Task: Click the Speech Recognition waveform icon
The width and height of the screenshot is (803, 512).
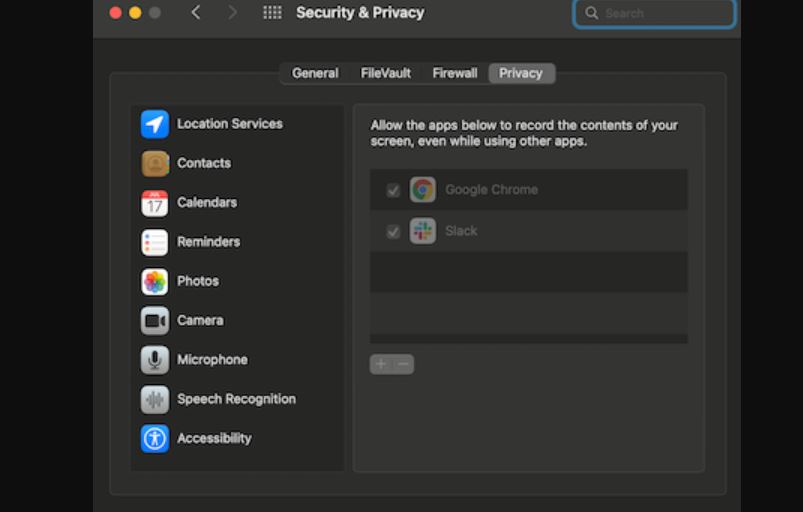Action: pyautogui.click(x=155, y=399)
